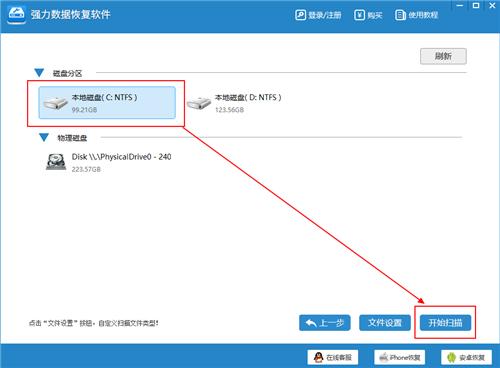
Task: Select Disk PhysicalDrive0 - 240
Action: pyautogui.click(x=109, y=162)
